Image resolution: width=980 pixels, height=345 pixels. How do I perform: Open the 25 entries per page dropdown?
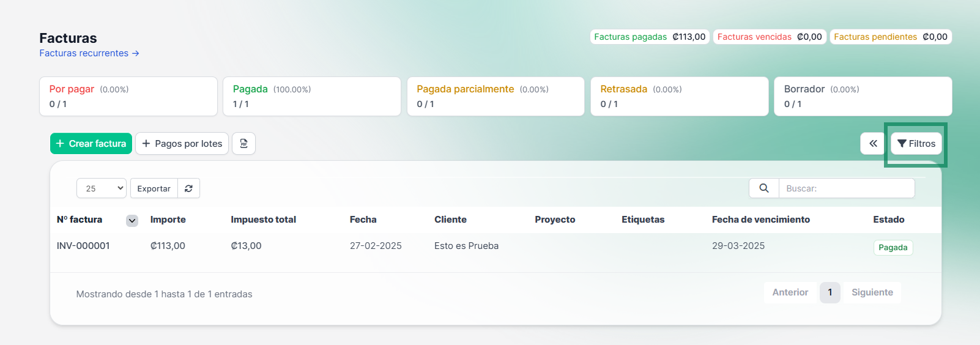pos(102,188)
